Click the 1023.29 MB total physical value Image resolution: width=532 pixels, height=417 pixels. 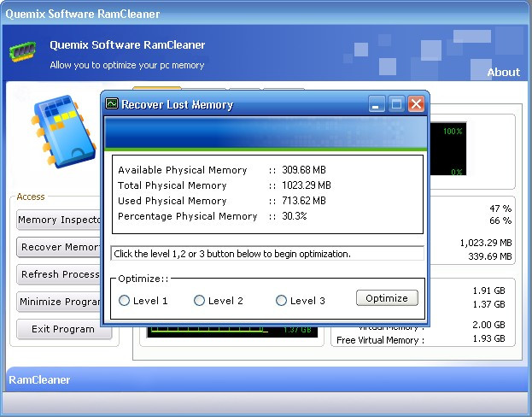[307, 185]
